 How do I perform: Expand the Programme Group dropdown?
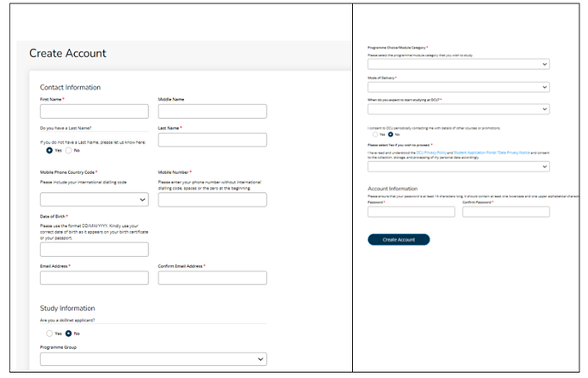[x=153, y=359]
